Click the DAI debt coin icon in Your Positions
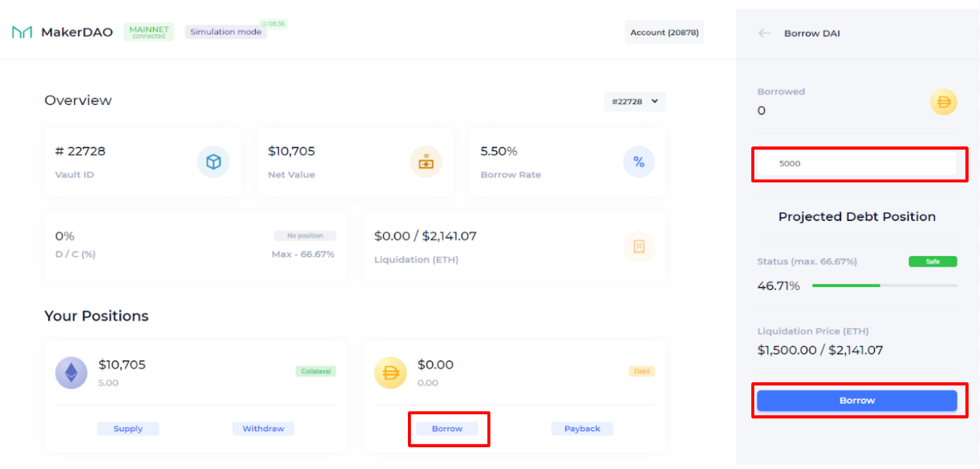Screen dimensions: 980x469 coord(391,372)
